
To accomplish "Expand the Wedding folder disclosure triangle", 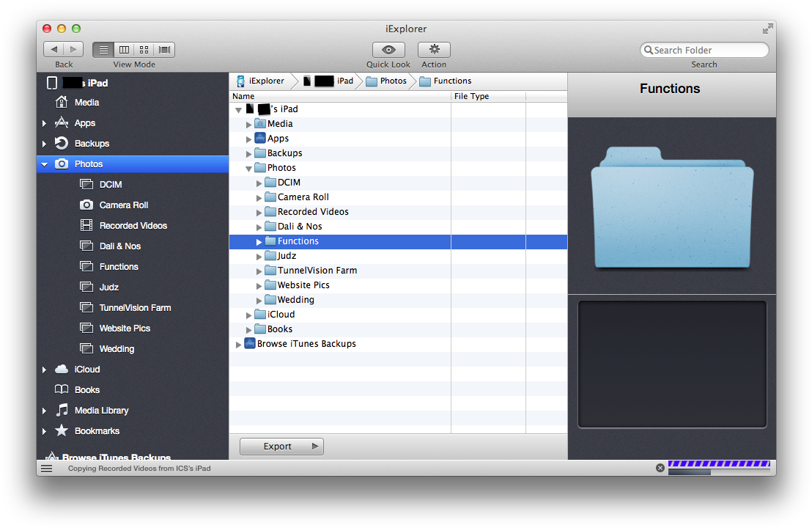I will pyautogui.click(x=259, y=299).
